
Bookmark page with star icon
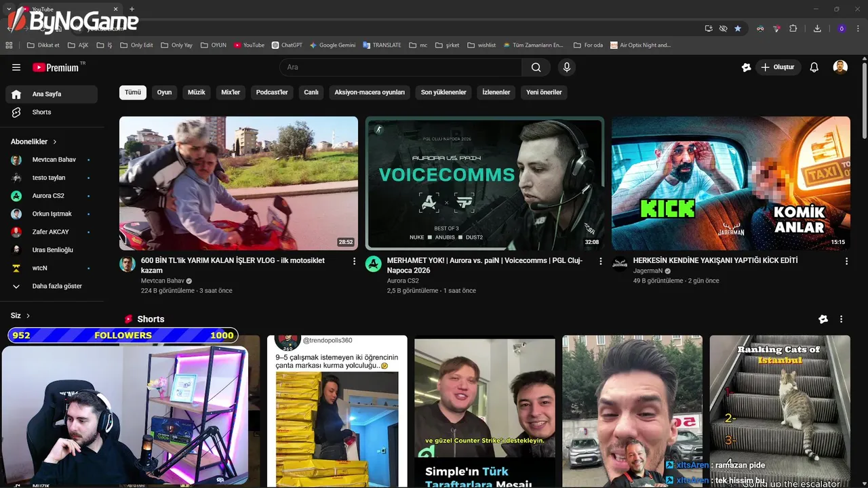pos(738,28)
